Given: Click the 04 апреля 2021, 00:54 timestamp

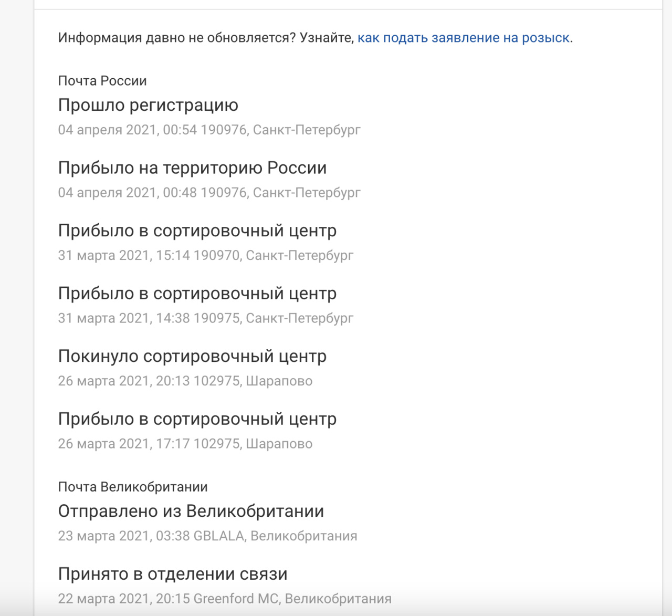Looking at the screenshot, I should [209, 130].
